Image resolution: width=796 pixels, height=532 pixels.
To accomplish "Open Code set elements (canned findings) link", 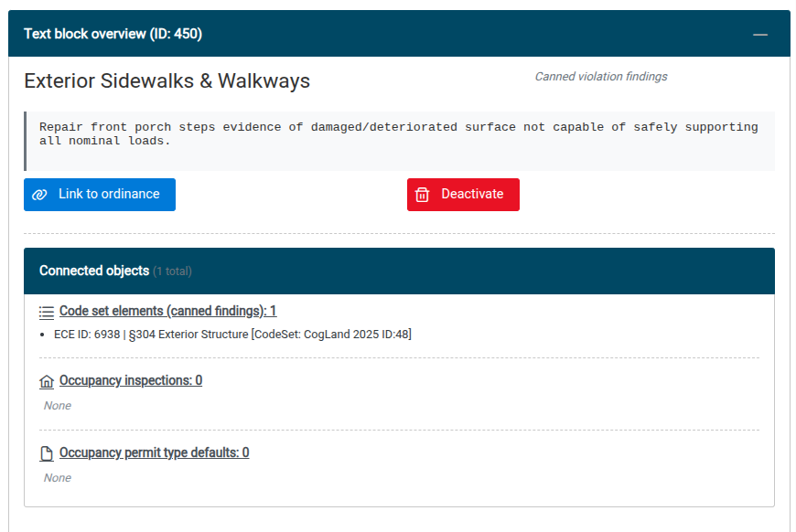I will click(168, 311).
